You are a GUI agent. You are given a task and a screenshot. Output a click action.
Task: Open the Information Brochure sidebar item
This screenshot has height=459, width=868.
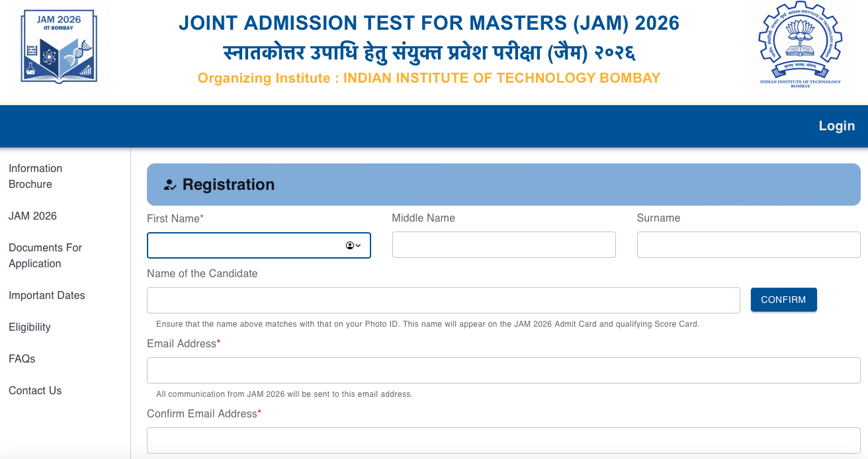coord(35,177)
